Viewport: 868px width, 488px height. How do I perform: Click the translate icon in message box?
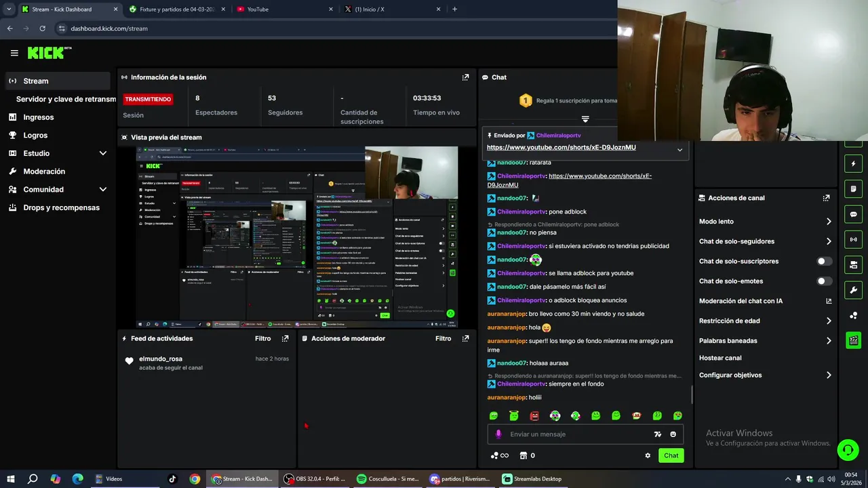coord(657,434)
